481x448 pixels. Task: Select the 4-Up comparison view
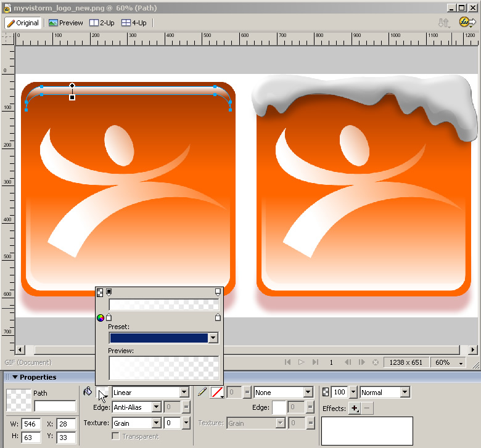coord(134,23)
